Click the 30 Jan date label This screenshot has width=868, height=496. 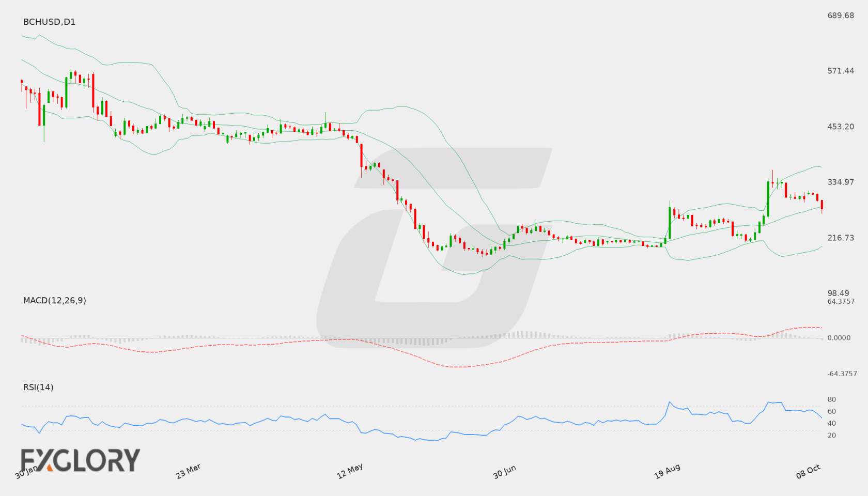click(x=26, y=472)
